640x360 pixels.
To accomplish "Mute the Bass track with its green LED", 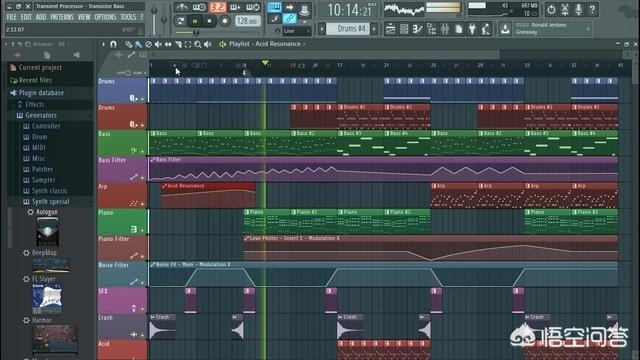I will click(x=142, y=151).
